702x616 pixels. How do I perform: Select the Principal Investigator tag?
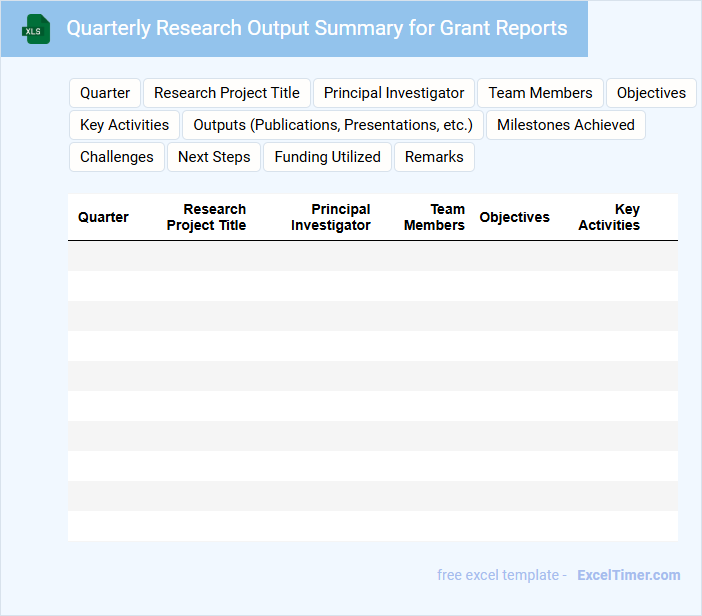pos(394,93)
